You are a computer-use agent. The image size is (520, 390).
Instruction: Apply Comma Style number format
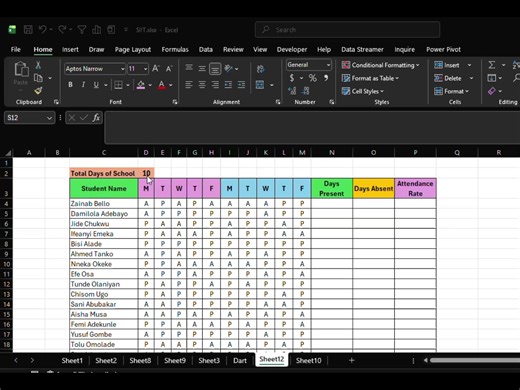(326, 78)
